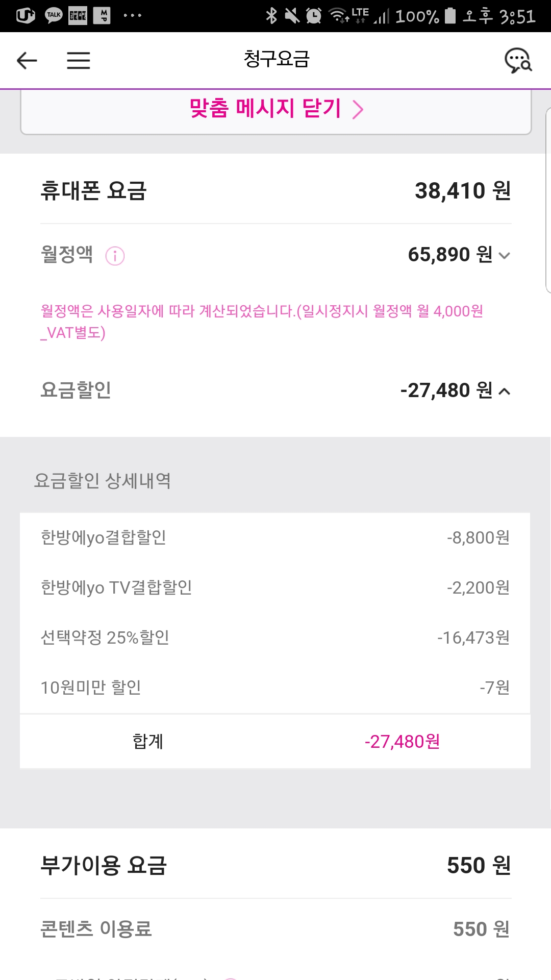Select the 선택약정 25%할인 row
Image resolution: width=551 pixels, height=980 pixels.
point(275,638)
